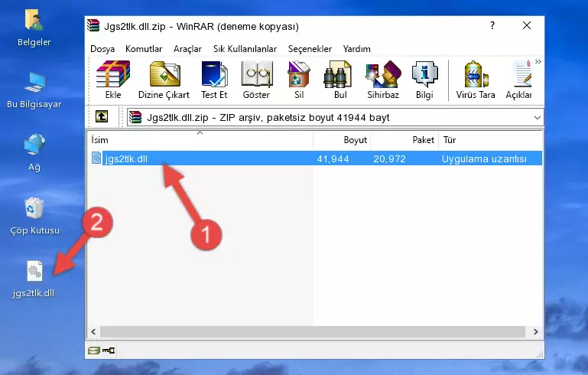Screen dimensions: 588x375
Task: Click the horizontal scrollbar right arrow
Action: tap(535, 331)
